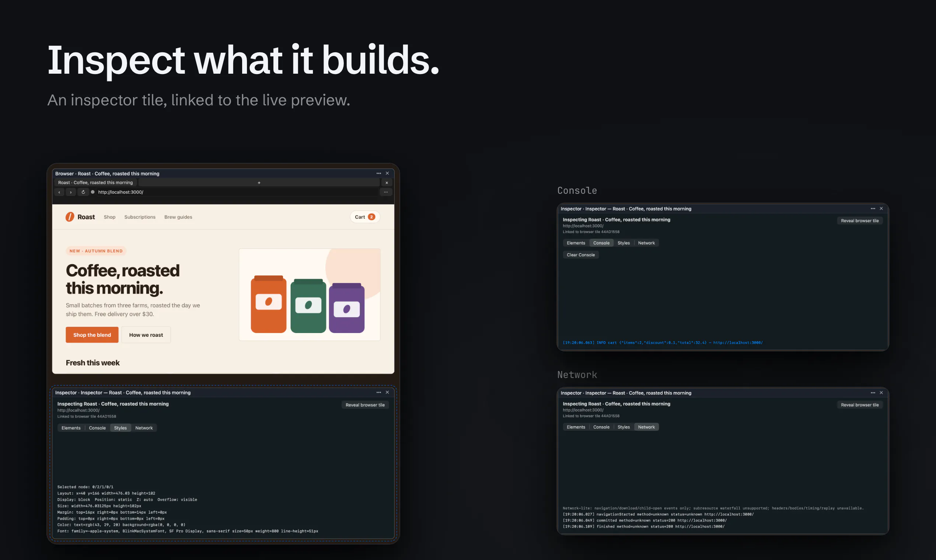
Task: Click Clear Console button
Action: pos(581,255)
